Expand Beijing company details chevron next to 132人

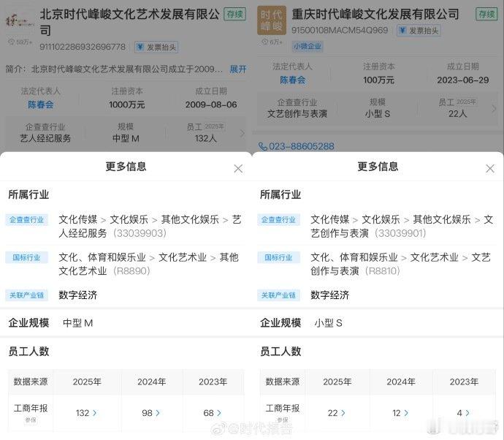[243, 133]
